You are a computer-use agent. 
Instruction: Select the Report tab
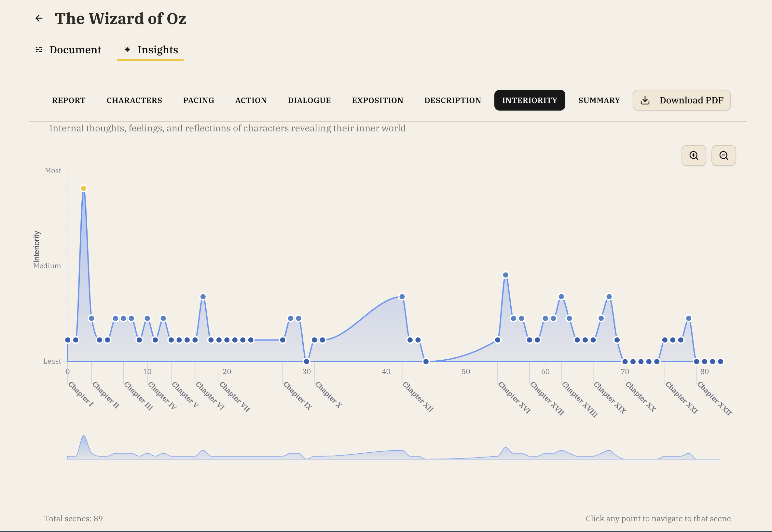pyautogui.click(x=69, y=100)
